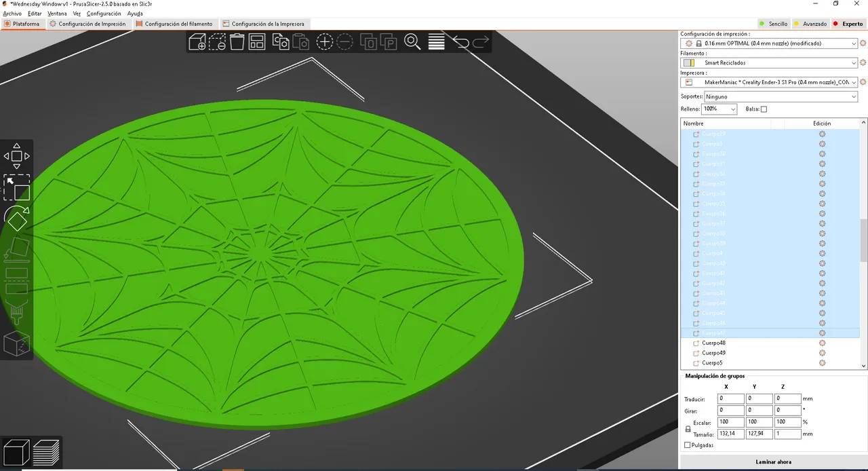Open the Variable layer height tool
Image resolution: width=868 pixels, height=471 pixels.
coord(436,42)
